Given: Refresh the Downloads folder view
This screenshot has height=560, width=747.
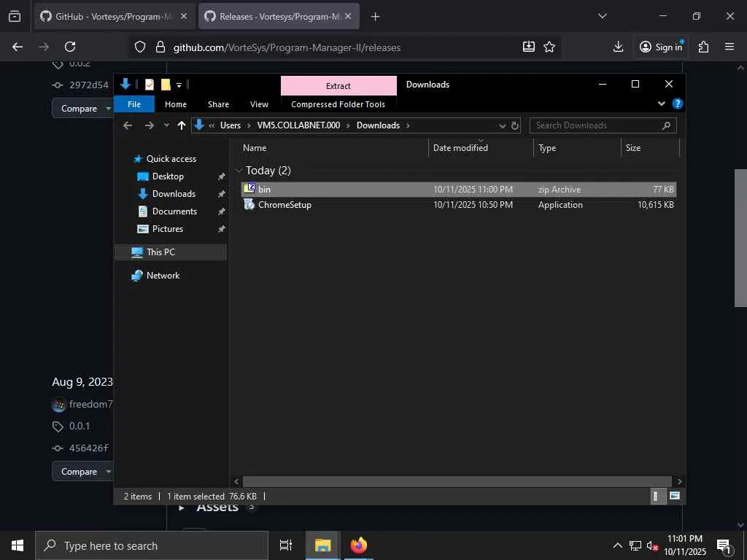Looking at the screenshot, I should pyautogui.click(x=515, y=125).
